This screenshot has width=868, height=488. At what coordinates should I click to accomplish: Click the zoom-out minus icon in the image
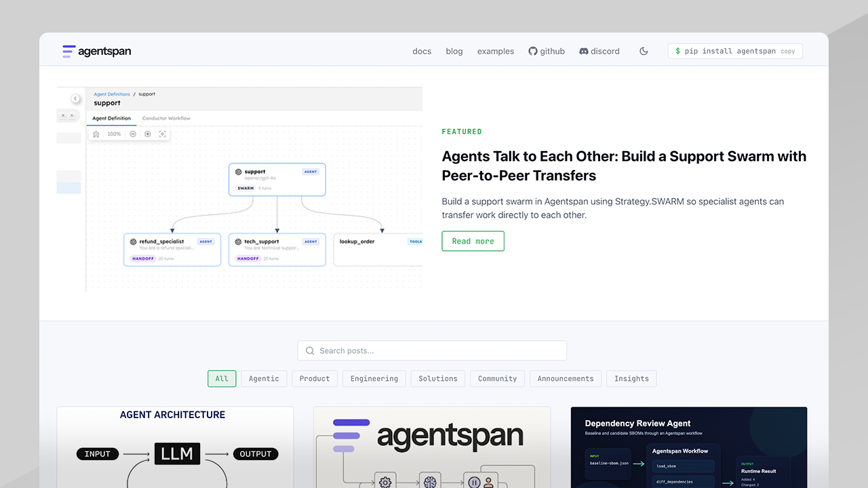coord(133,134)
